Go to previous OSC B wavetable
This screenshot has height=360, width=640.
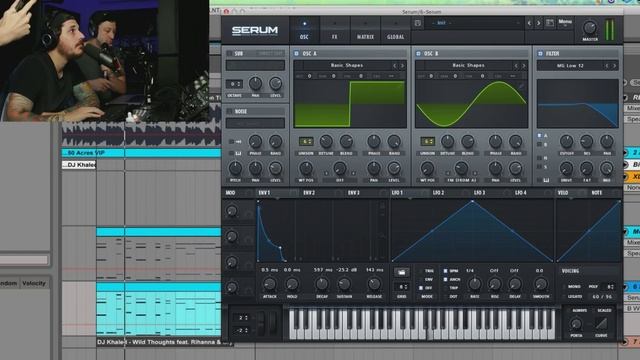pos(516,66)
